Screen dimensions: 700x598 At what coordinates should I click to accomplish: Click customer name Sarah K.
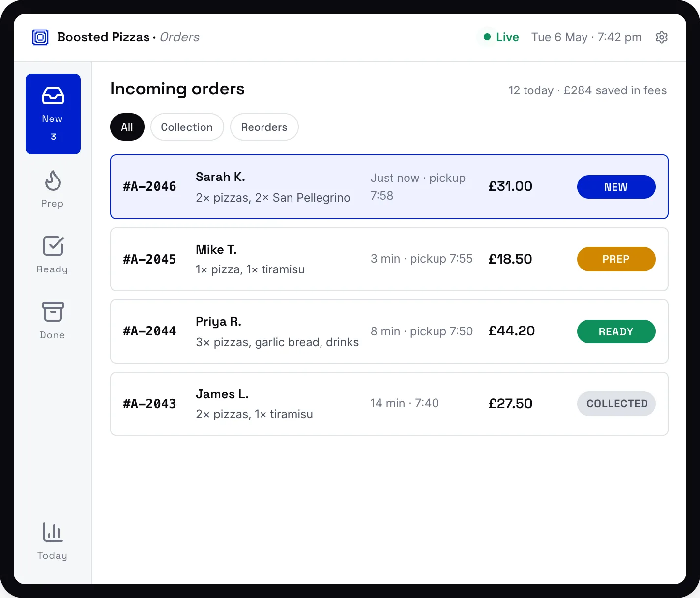220,177
